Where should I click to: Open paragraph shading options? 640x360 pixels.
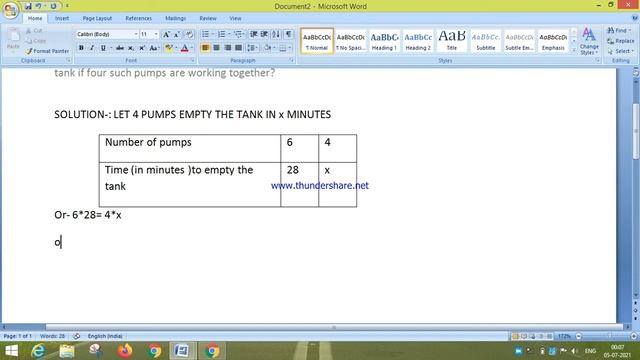click(x=268, y=48)
